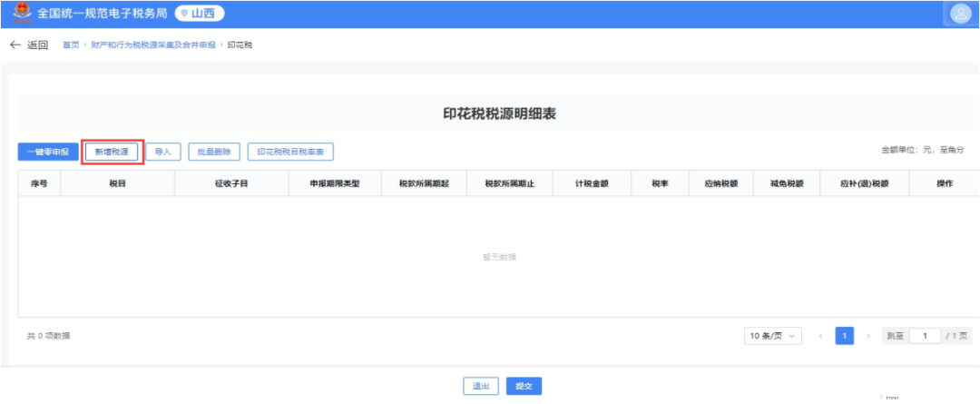Click the jump-to page input field

925,336
